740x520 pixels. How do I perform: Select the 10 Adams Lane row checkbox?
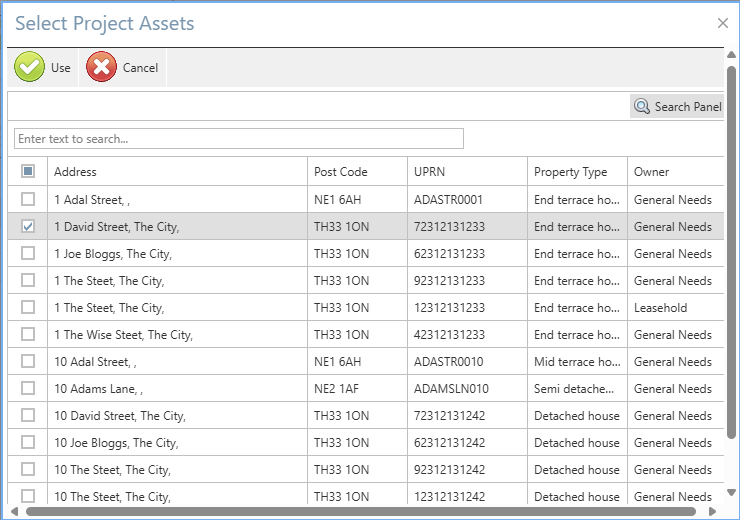28,389
